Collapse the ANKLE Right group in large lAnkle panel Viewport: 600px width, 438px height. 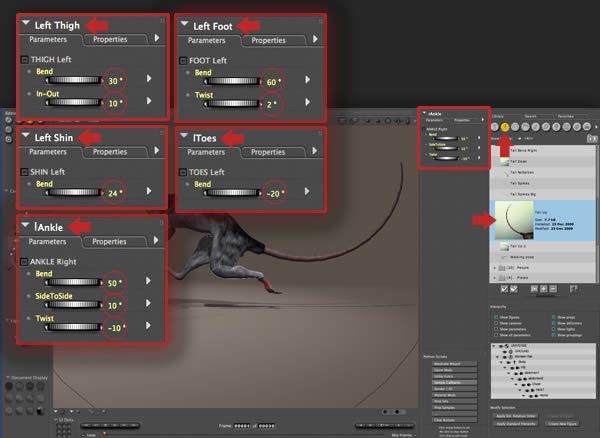[x=24, y=262]
